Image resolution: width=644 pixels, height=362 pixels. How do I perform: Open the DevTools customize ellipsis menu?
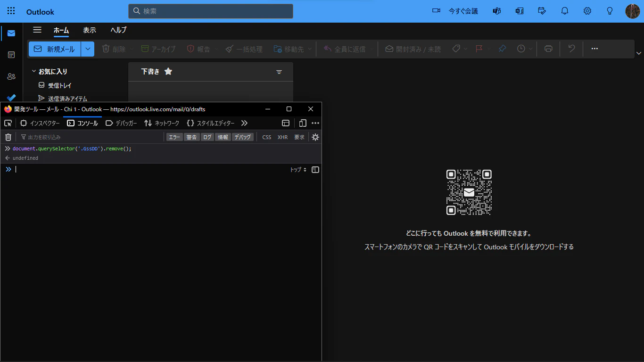click(x=315, y=123)
